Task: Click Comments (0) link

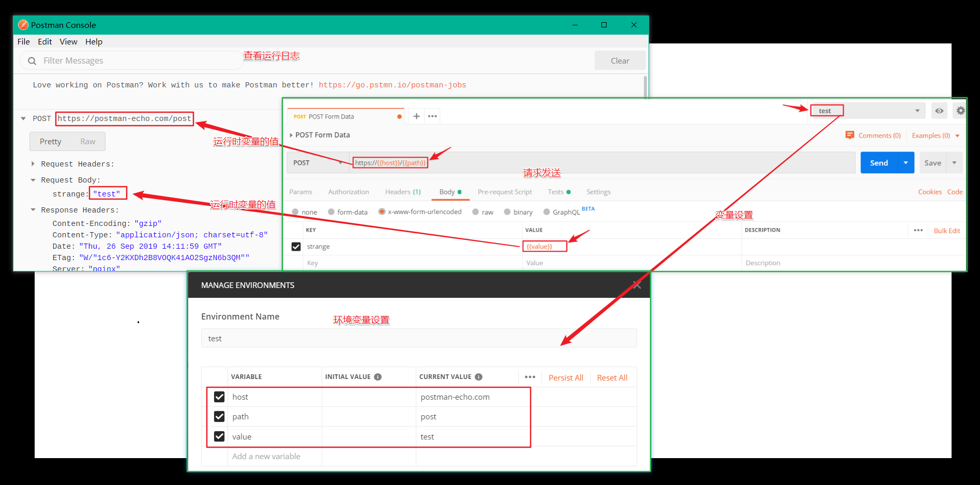Action: click(x=880, y=135)
